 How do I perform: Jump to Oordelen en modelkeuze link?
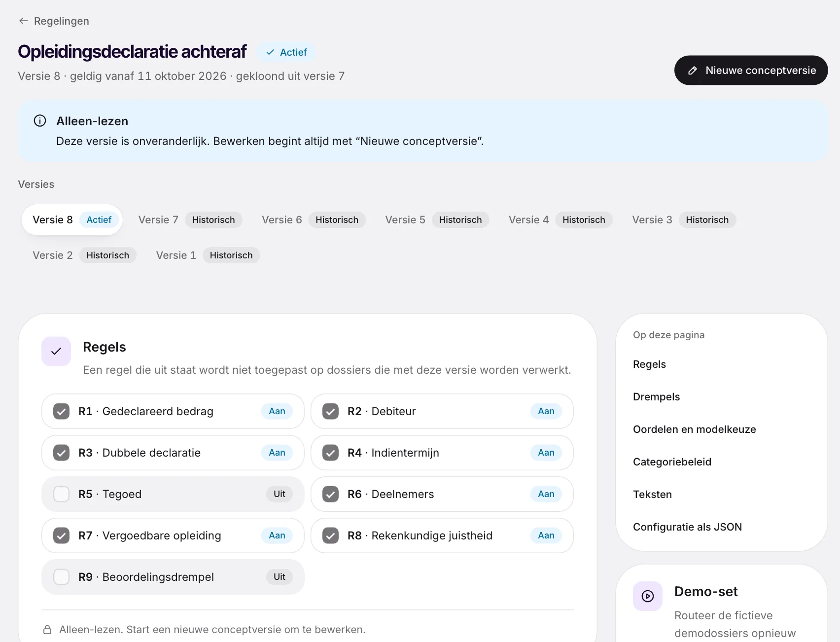pyautogui.click(x=694, y=429)
